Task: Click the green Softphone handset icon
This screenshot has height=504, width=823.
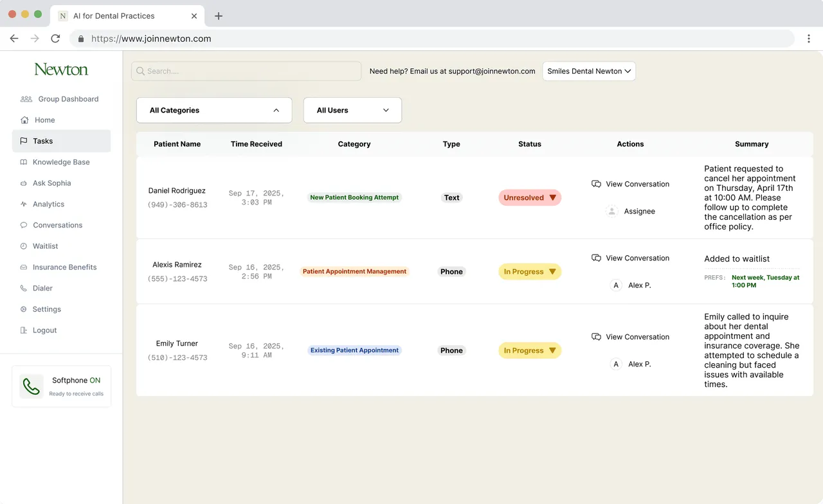Action: 31,386
